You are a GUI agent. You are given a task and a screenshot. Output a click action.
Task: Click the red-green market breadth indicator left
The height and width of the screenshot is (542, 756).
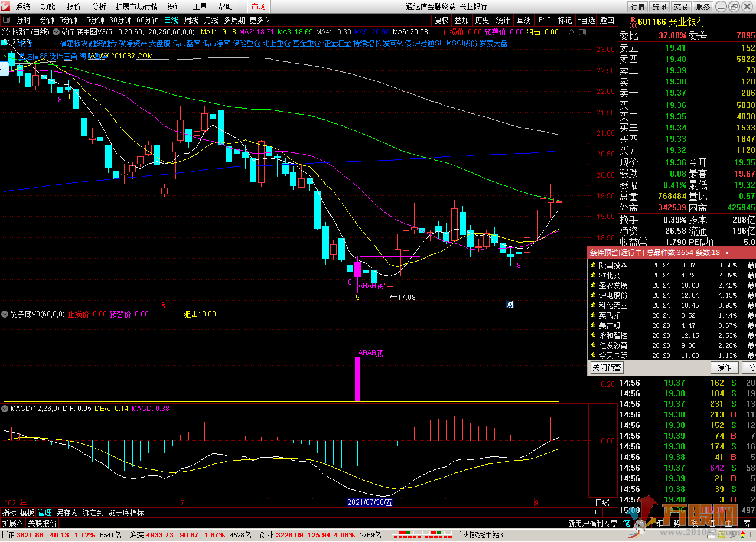coord(406,536)
